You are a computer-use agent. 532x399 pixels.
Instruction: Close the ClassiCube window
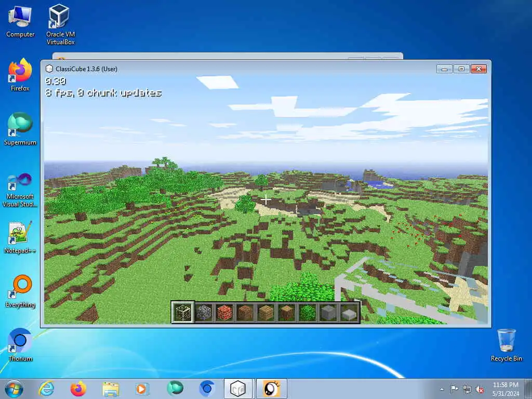coord(478,69)
